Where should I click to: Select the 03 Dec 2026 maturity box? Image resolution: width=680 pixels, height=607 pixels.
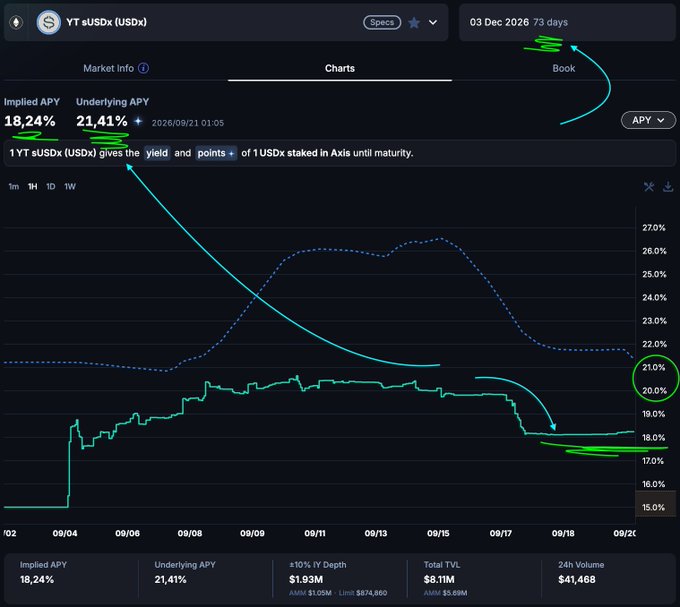(x=567, y=23)
